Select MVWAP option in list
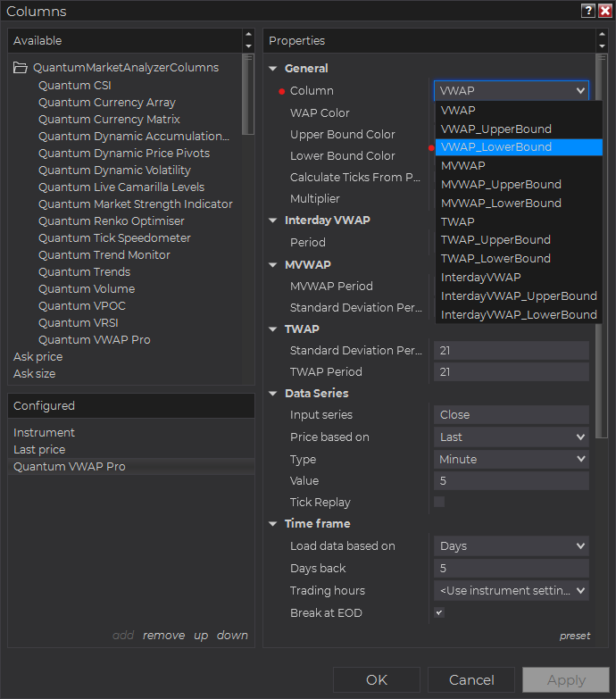Screen dimensions: 616x699 [519, 166]
